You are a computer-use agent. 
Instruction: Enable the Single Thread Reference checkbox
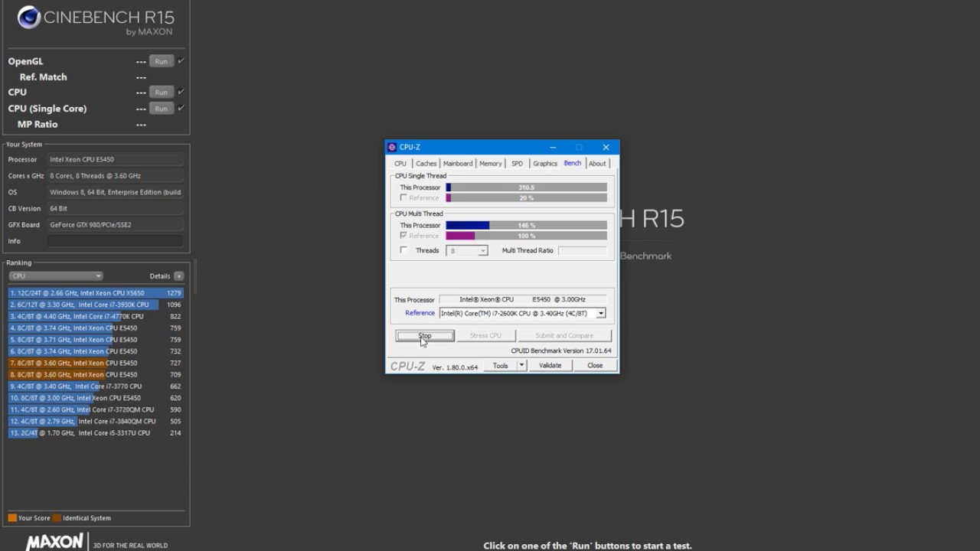(x=403, y=197)
